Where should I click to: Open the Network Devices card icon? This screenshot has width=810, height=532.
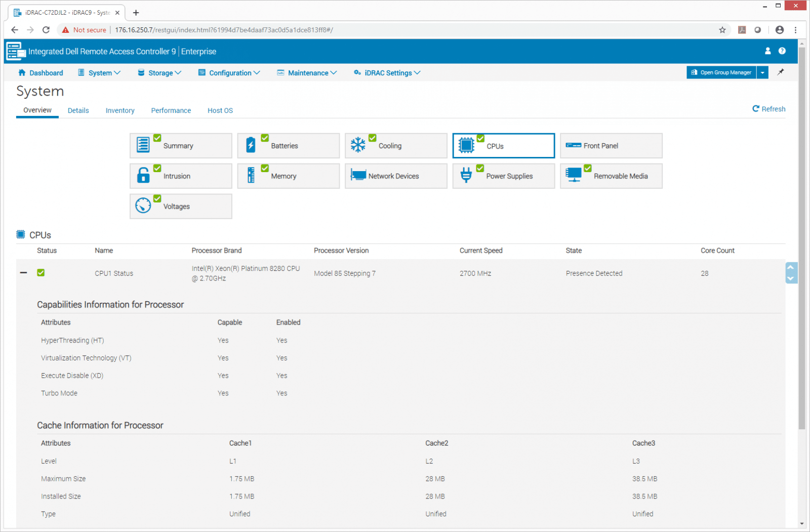pos(358,175)
